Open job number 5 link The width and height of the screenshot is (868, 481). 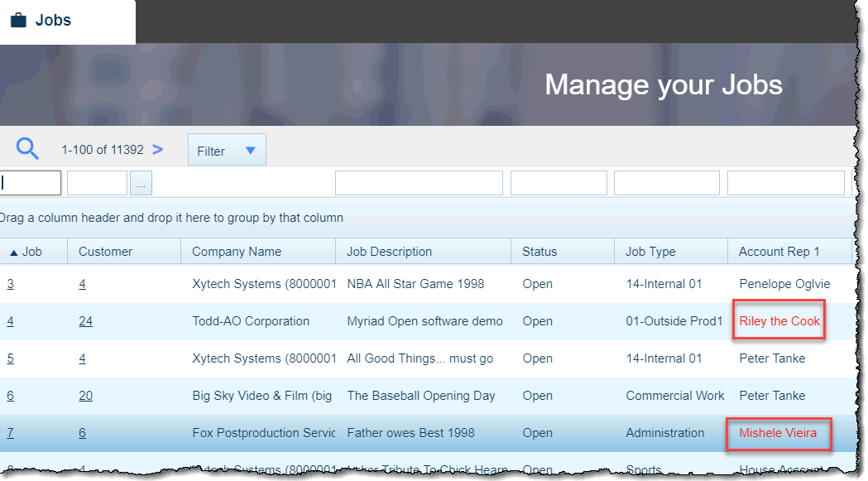pos(11,358)
